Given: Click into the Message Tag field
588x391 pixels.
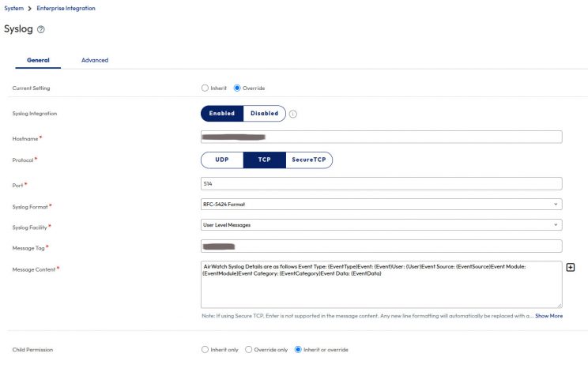Looking at the screenshot, I should [x=382, y=246].
